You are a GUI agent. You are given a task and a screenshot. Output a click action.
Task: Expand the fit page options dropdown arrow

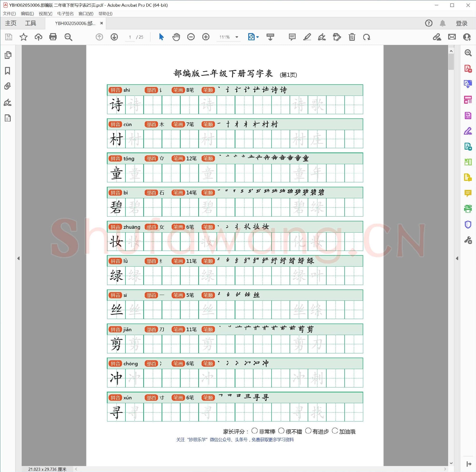click(x=258, y=37)
